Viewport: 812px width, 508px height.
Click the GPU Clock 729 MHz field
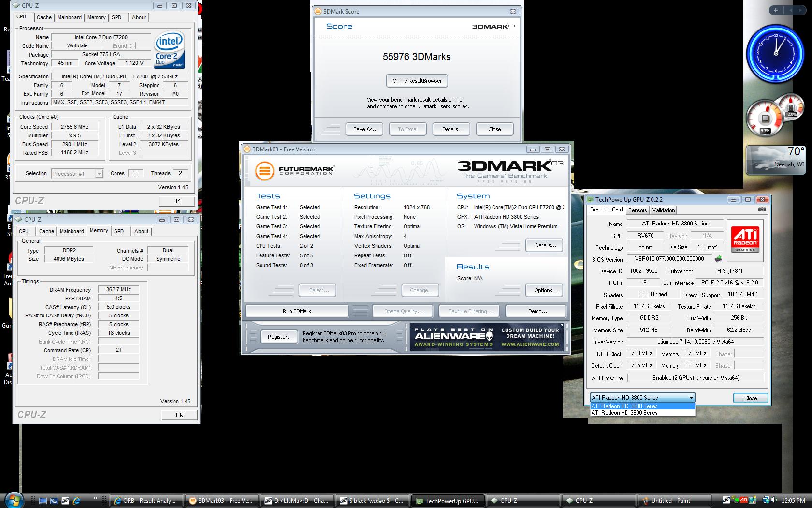tap(641, 354)
